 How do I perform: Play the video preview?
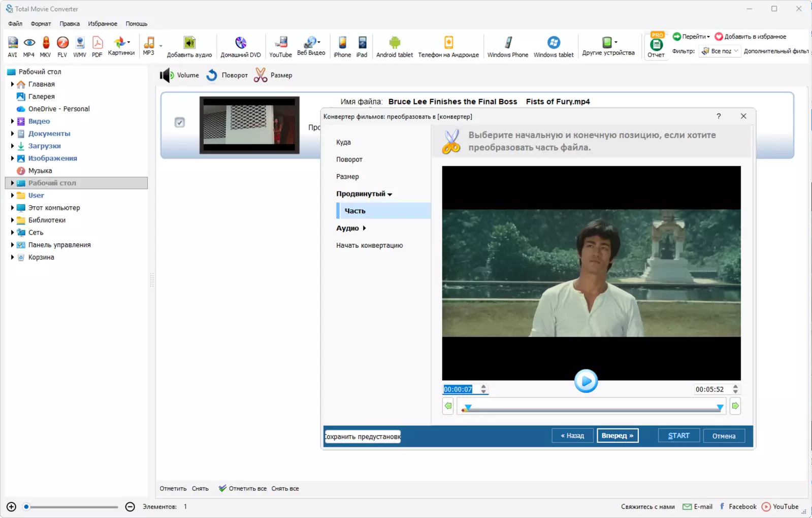point(586,381)
